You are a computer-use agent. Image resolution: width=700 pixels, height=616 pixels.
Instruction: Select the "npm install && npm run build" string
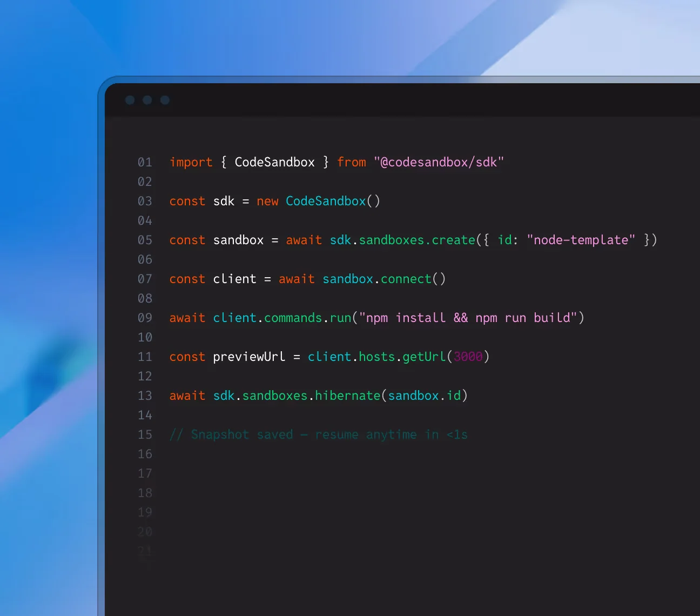468,318
